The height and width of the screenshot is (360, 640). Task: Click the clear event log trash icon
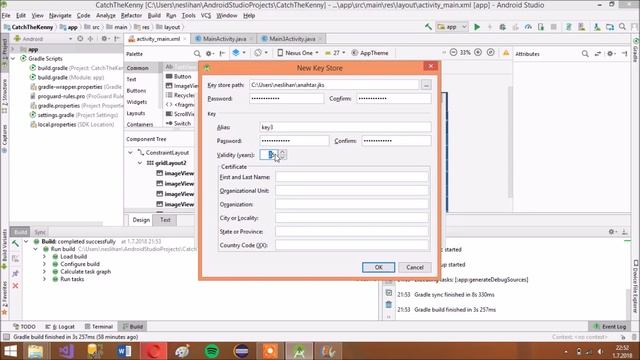coord(389,304)
